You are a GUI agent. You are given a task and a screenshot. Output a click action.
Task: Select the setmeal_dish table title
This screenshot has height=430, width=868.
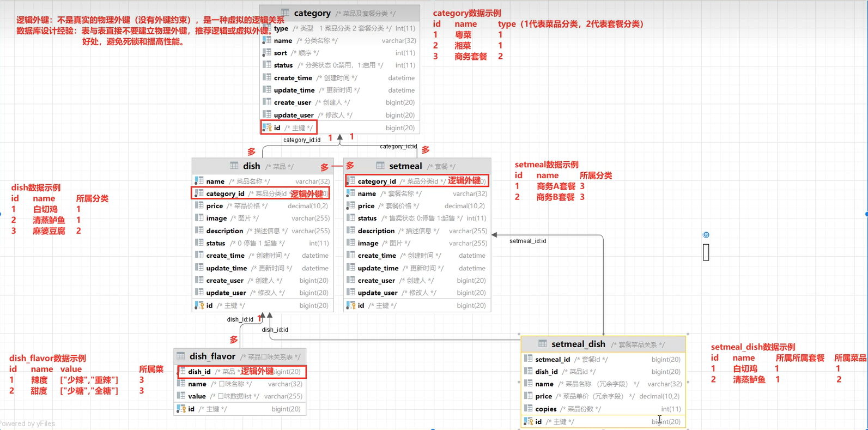pyautogui.click(x=578, y=344)
